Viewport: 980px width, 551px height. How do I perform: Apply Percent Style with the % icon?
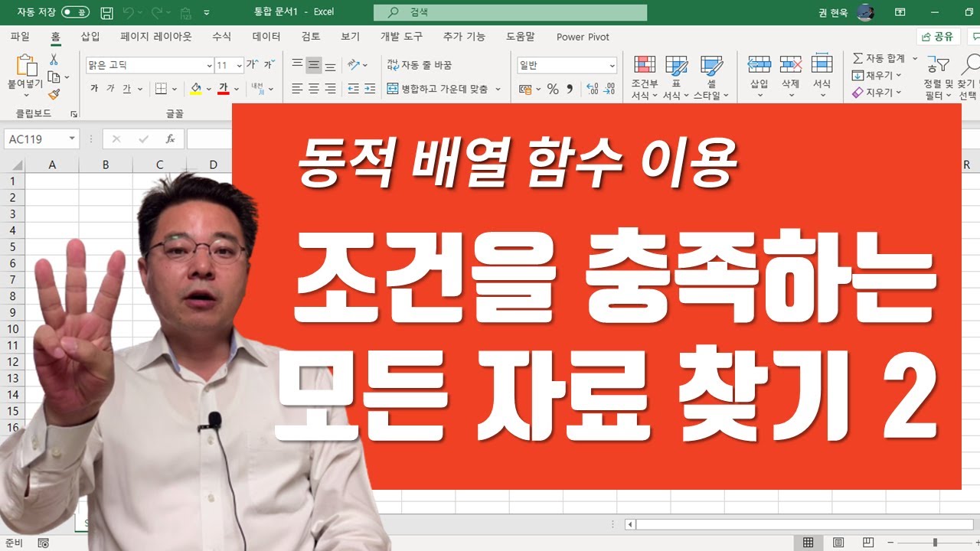coord(553,90)
